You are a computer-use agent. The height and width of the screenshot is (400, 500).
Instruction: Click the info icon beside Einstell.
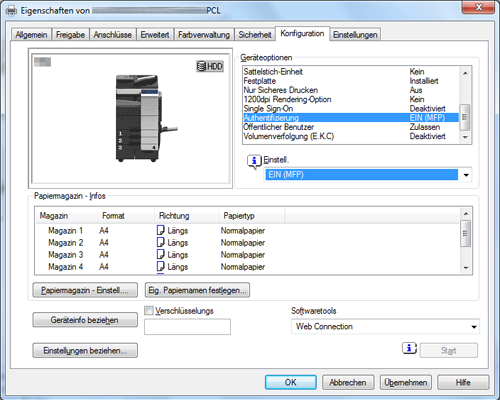coord(254,161)
